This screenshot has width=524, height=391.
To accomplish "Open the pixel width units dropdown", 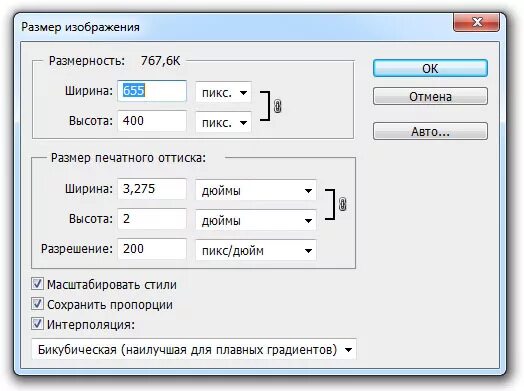I will [223, 92].
